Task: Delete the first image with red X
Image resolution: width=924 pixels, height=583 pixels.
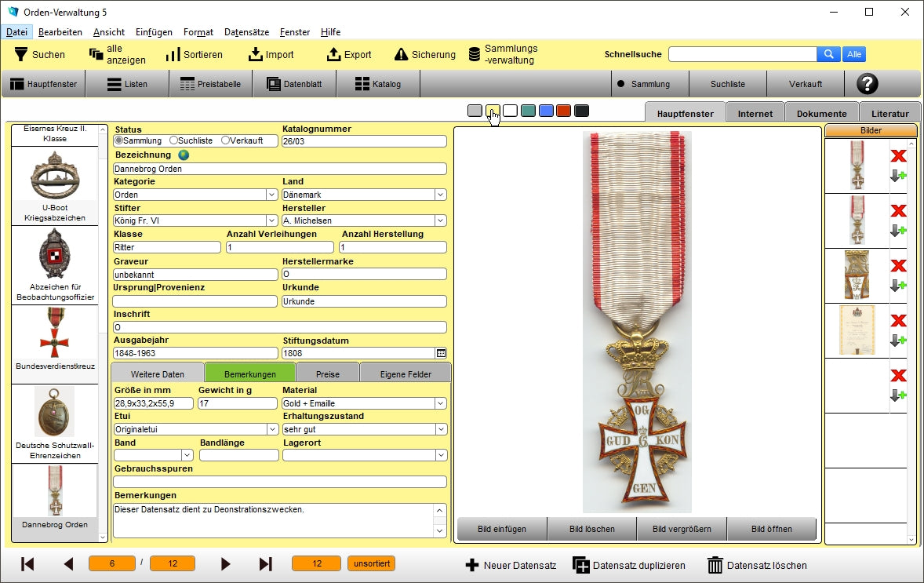Action: (x=898, y=155)
